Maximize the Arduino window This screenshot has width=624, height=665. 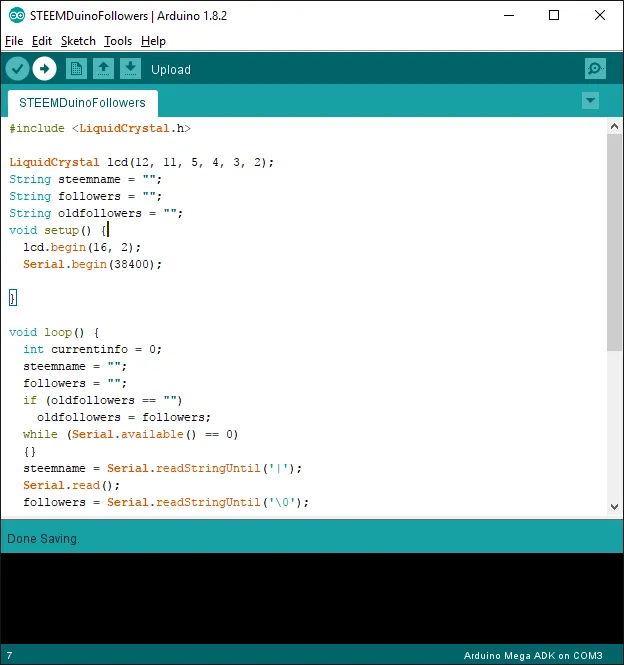click(x=554, y=15)
